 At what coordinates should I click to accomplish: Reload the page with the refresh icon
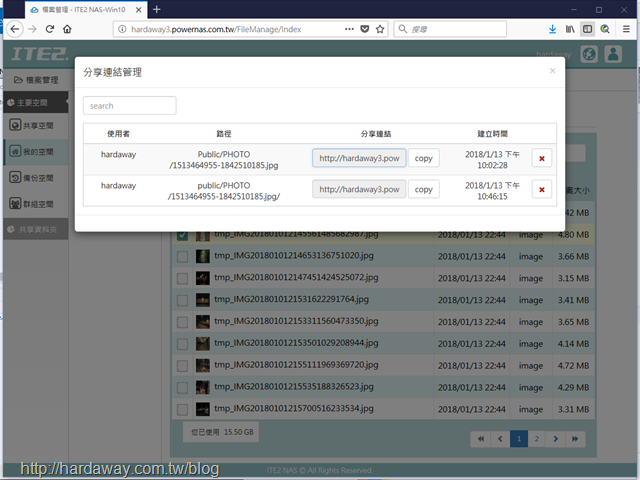[50, 29]
